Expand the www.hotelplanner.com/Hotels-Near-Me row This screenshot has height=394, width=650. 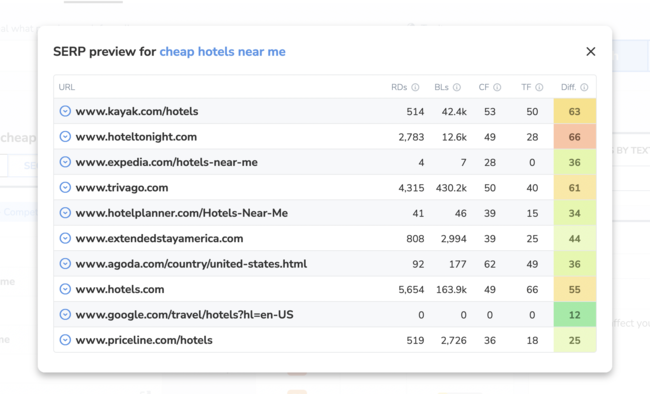[x=65, y=213]
